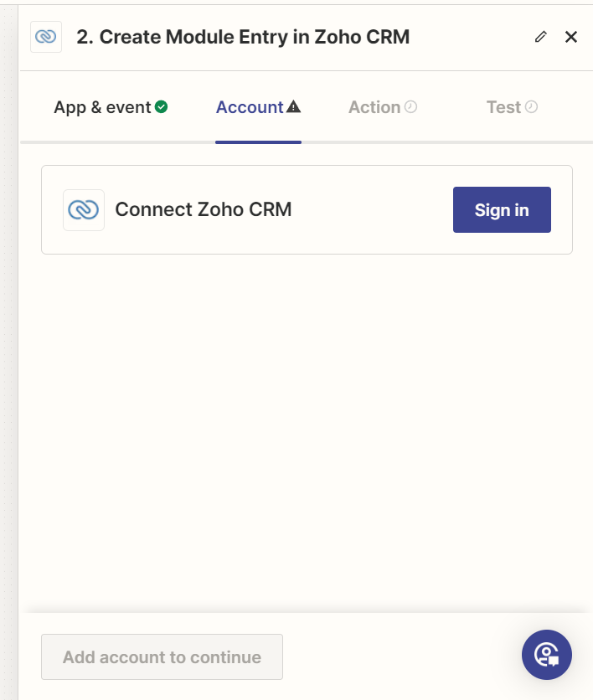The height and width of the screenshot is (700, 593).
Task: Click the clock icon beside Test
Action: (x=531, y=107)
